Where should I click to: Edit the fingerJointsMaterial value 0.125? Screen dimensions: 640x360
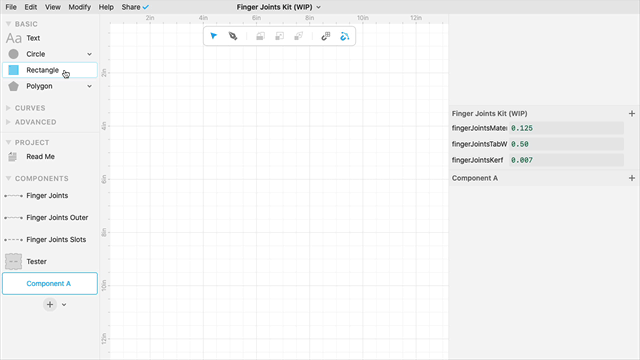[x=566, y=128]
